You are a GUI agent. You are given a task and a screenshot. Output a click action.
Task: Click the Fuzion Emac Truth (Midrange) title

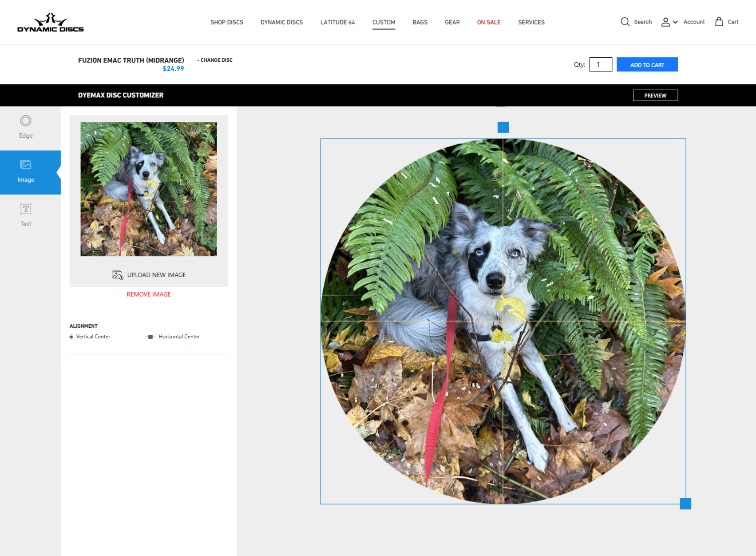(131, 60)
